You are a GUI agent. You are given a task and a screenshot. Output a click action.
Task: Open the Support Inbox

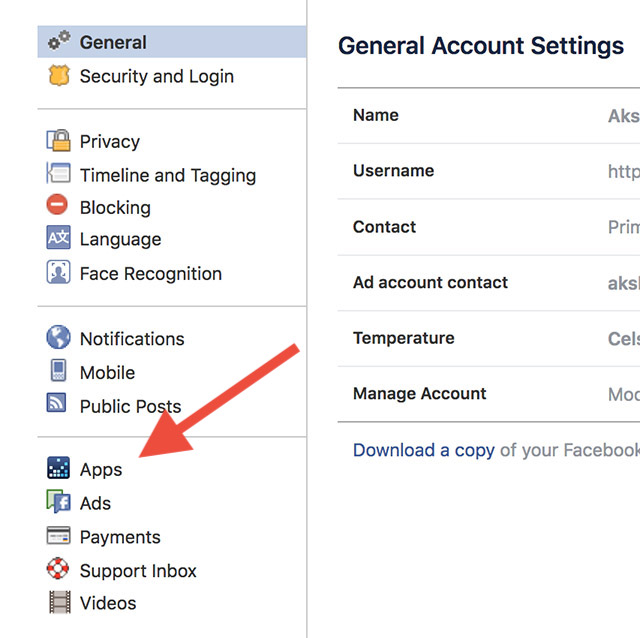point(138,571)
